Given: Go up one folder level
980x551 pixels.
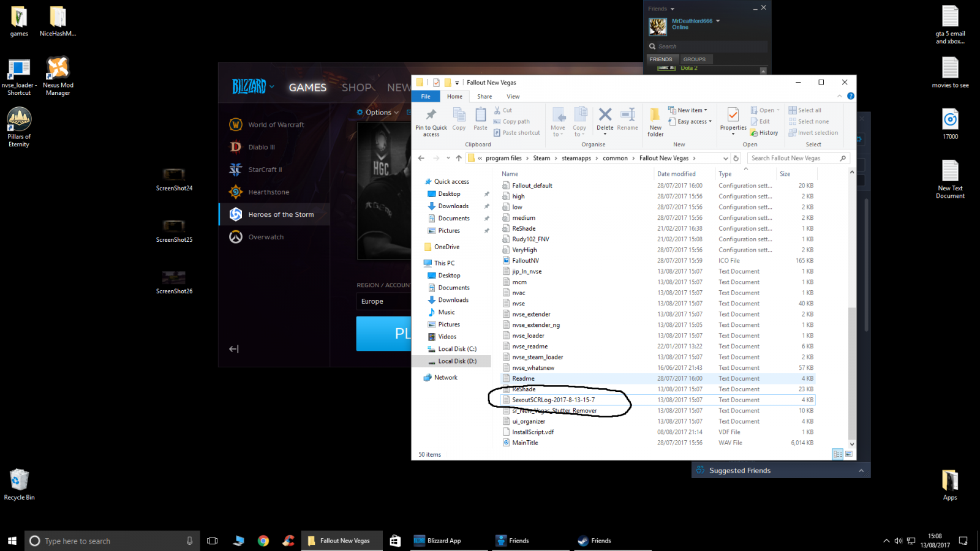Looking at the screenshot, I should tap(459, 158).
